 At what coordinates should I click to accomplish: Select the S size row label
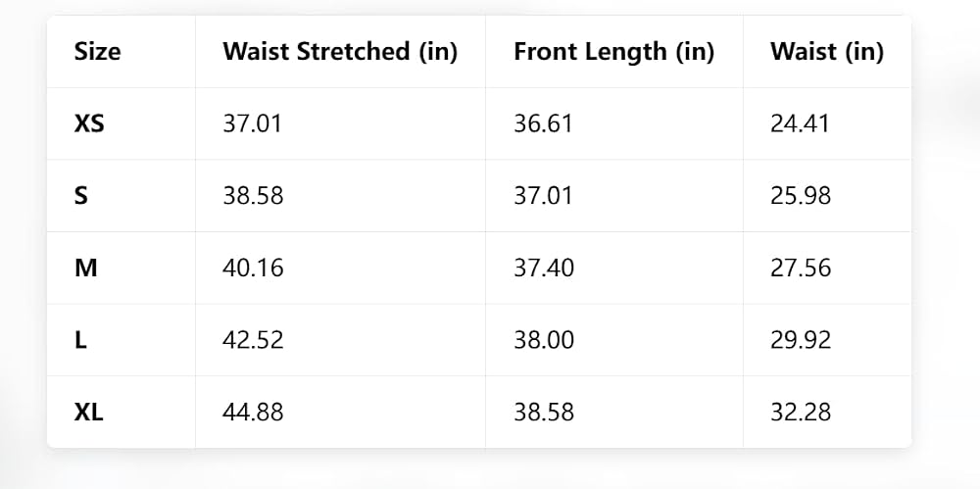tap(81, 196)
